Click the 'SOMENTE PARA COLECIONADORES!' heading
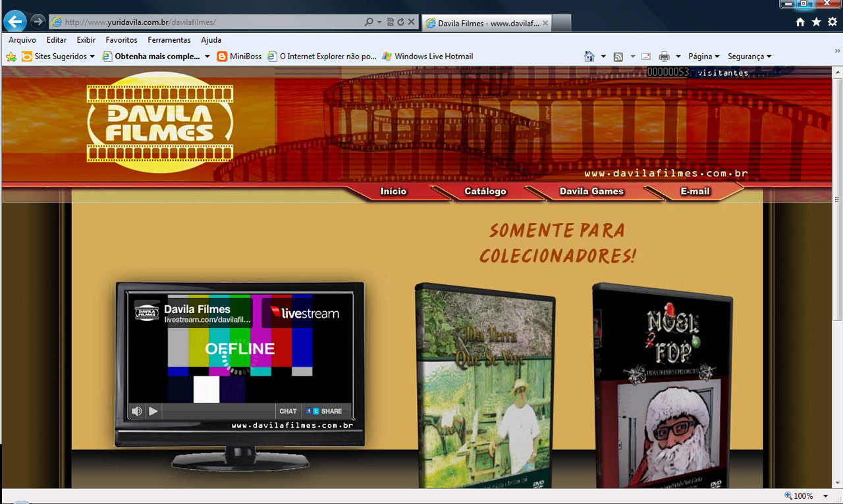Image resolution: width=843 pixels, height=504 pixels. 557,243
